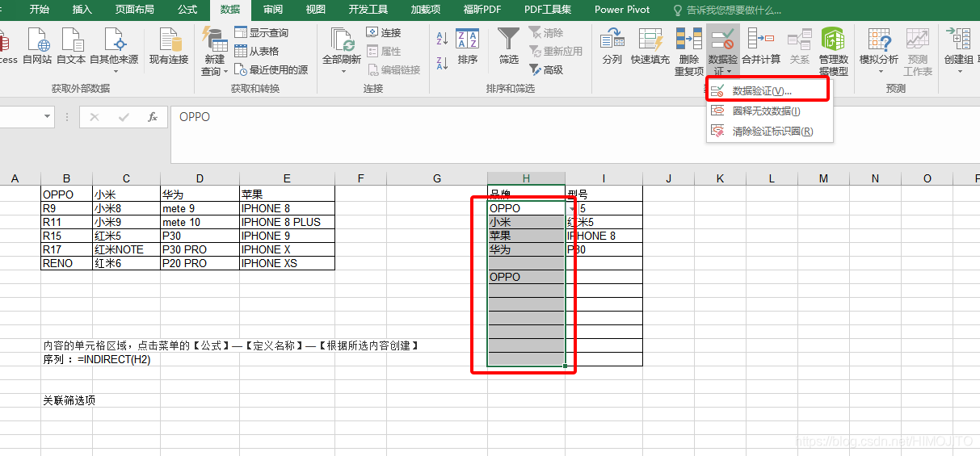Click cell containing IPHONE XS
980x456 pixels.
coord(287,263)
